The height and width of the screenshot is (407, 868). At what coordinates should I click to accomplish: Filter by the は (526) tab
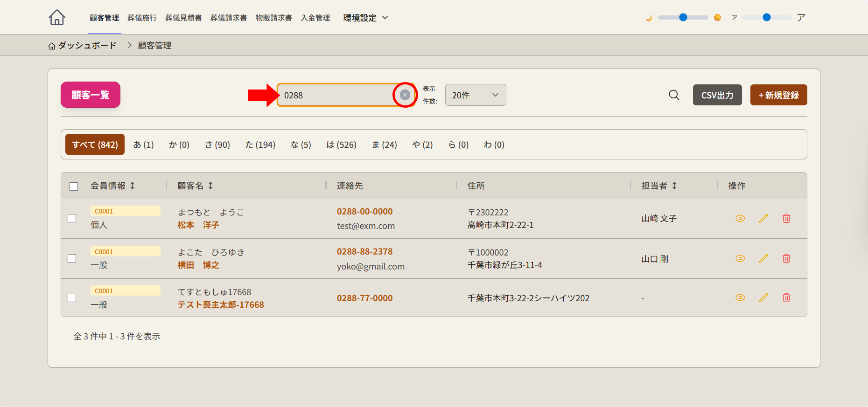click(x=341, y=145)
